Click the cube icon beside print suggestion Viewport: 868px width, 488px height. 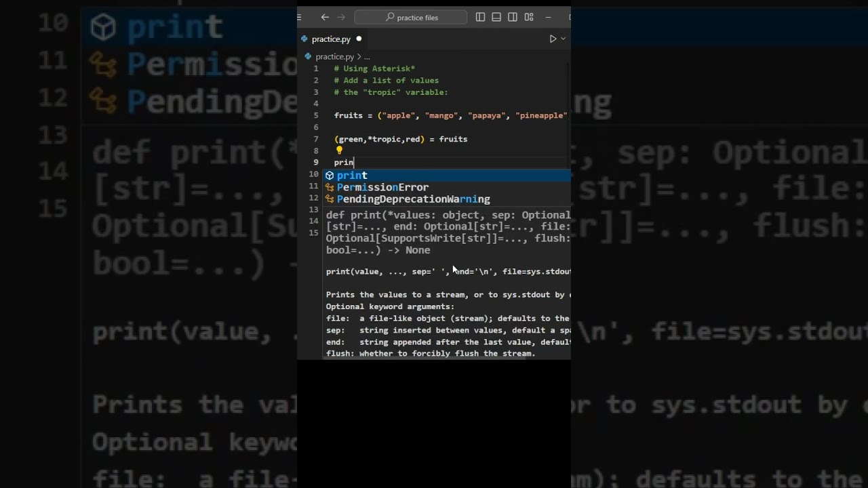pos(330,176)
